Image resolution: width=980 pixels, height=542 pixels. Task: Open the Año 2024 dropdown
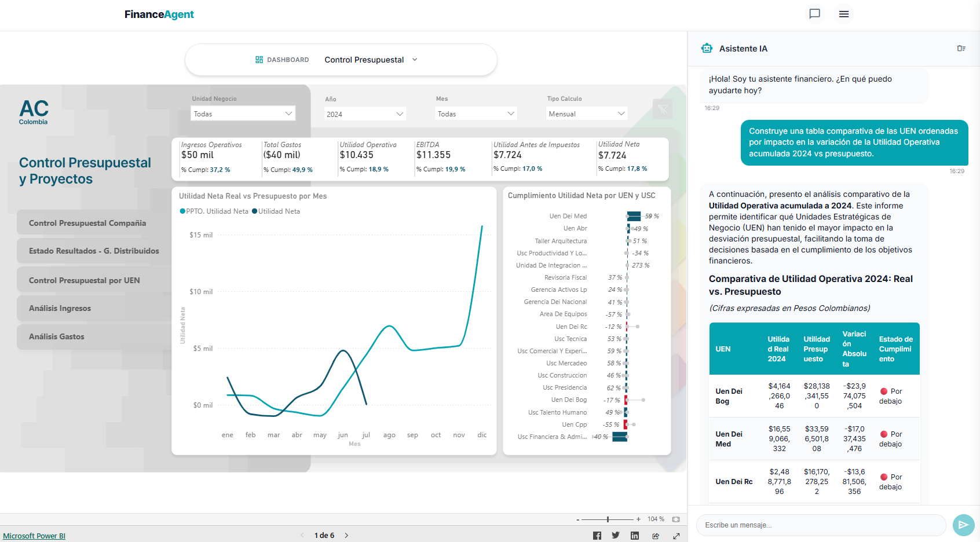[x=364, y=114]
